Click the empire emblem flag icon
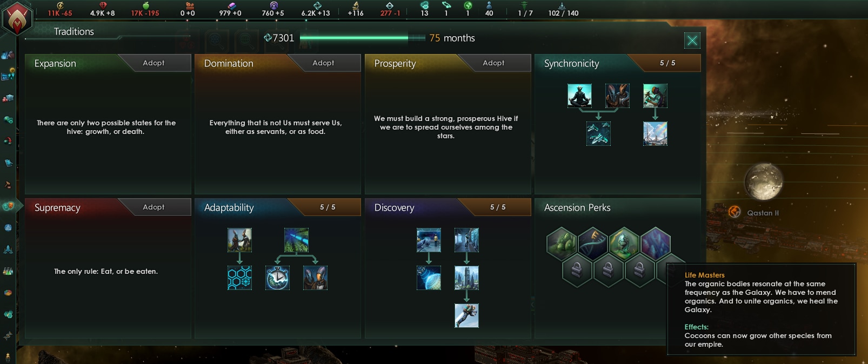 pyautogui.click(x=17, y=18)
